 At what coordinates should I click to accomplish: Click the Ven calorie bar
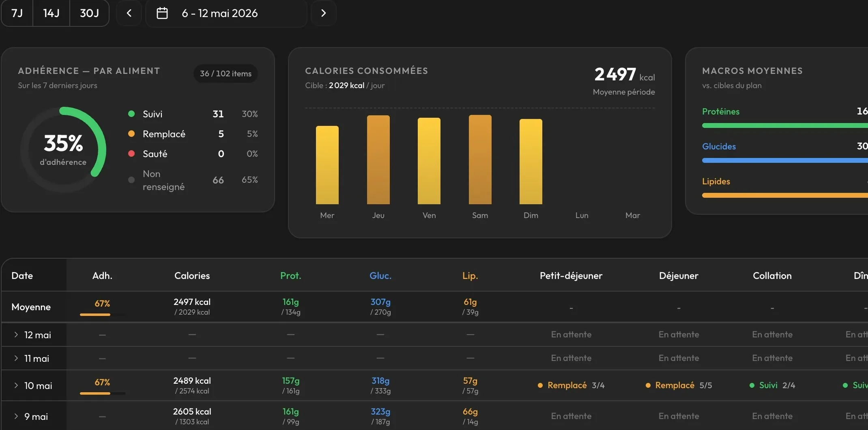(x=429, y=161)
